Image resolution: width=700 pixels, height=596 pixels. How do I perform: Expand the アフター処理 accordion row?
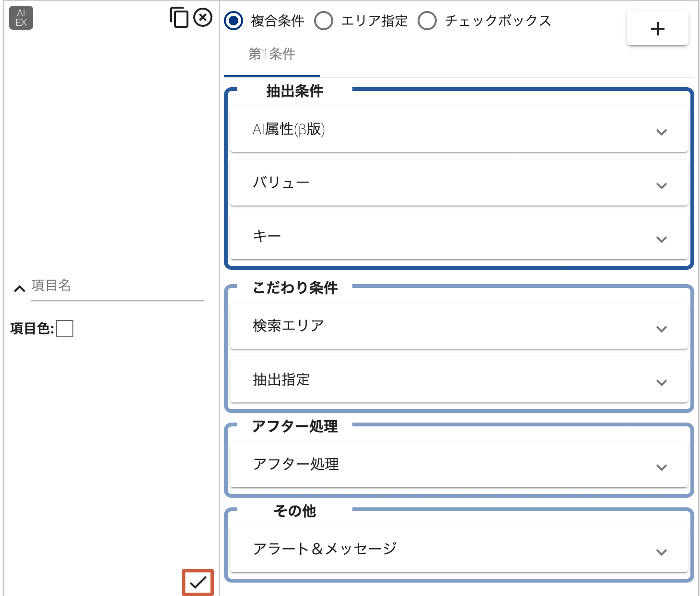point(459,465)
